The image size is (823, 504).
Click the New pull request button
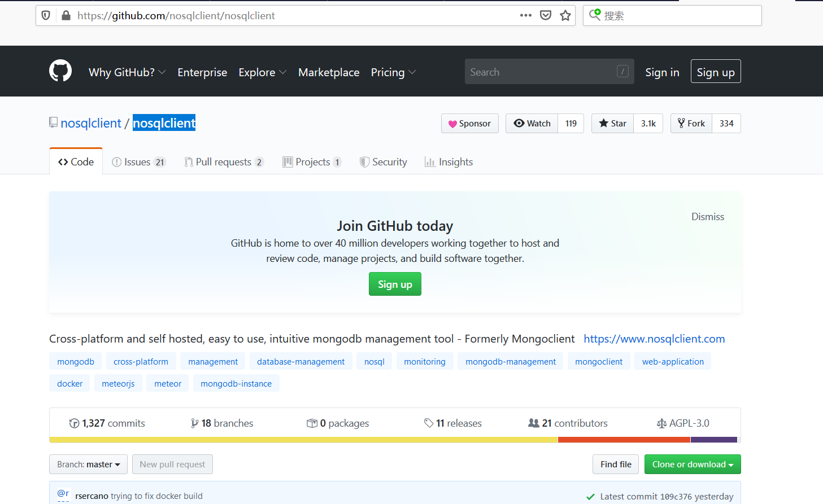[172, 464]
